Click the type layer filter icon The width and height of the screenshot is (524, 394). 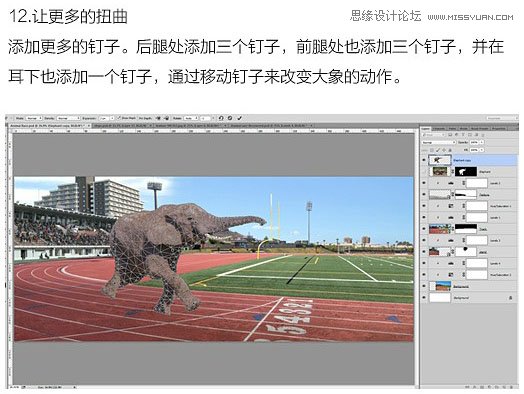click(x=463, y=135)
